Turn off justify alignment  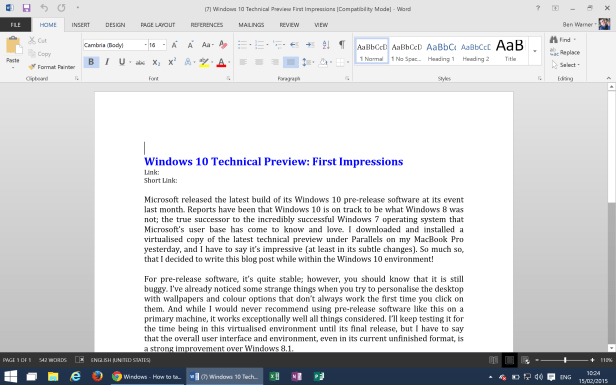(x=291, y=62)
